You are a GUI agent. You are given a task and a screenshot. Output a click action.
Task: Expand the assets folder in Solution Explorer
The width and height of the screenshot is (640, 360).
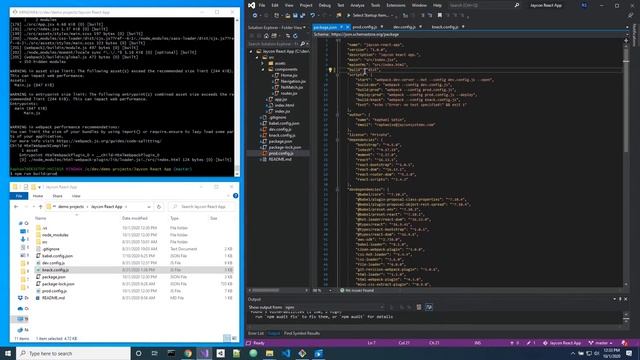pos(262,63)
